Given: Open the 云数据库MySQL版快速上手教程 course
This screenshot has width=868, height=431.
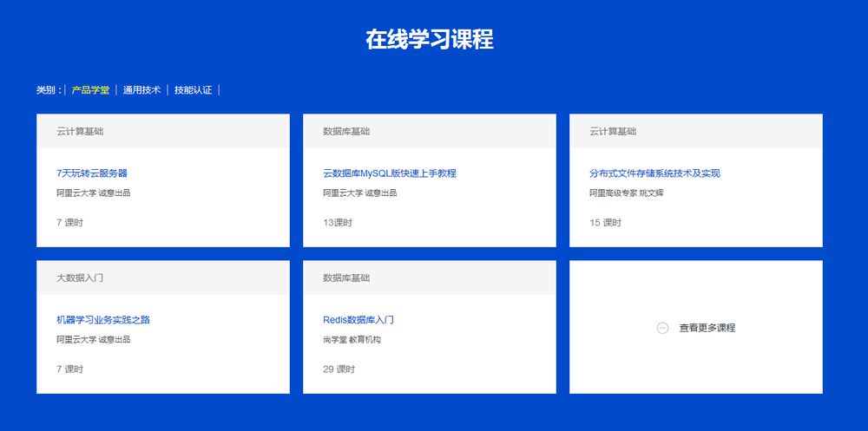Looking at the screenshot, I should click(389, 173).
